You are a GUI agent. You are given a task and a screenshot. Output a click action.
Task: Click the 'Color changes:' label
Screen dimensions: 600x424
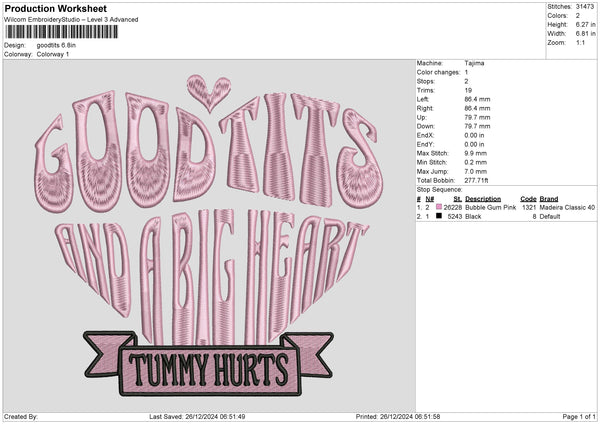(438, 72)
